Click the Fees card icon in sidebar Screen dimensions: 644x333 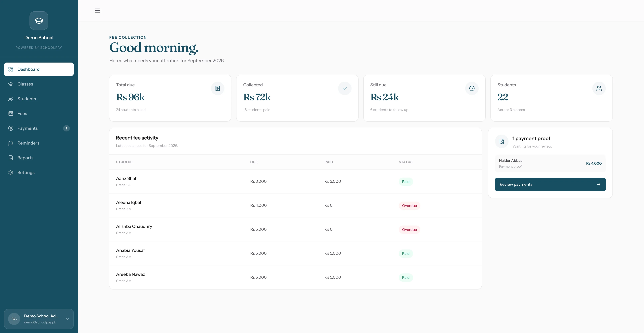pos(11,114)
